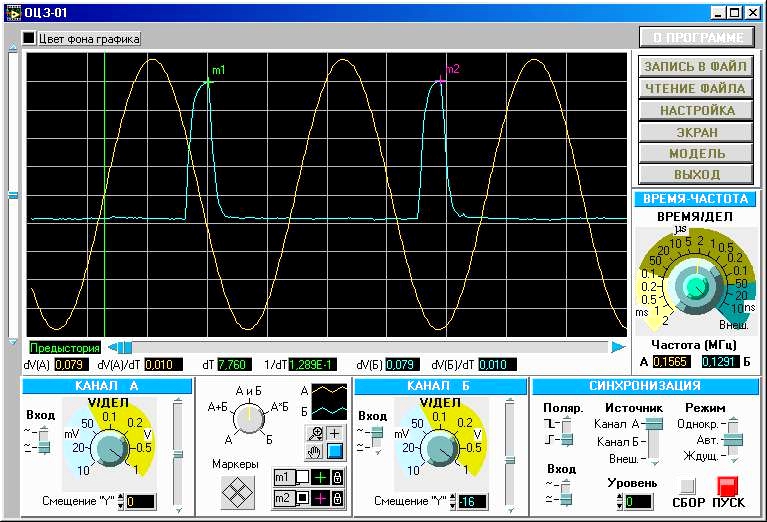This screenshot has width=767, height=522.
Task: Toggle the m1 marker lock icon
Action: pyautogui.click(x=337, y=477)
